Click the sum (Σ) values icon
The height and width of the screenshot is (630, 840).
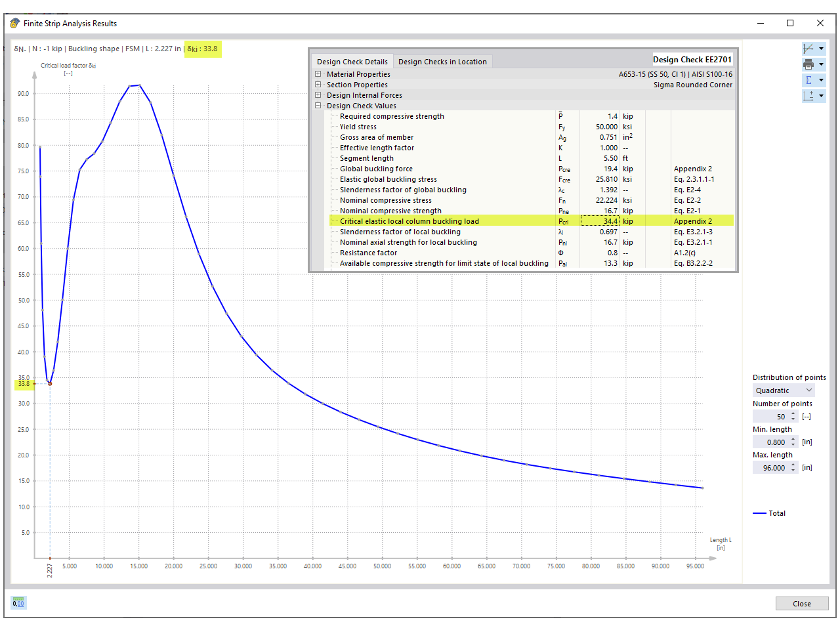tap(809, 79)
